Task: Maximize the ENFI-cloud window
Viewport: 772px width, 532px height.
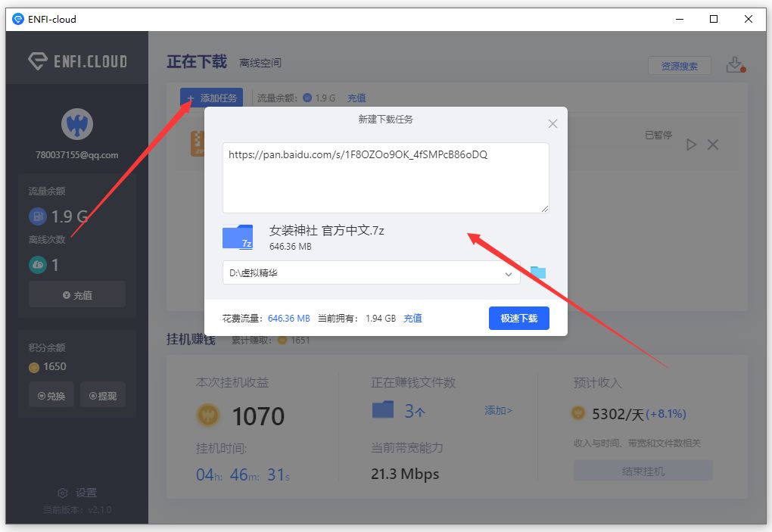Action: [714, 19]
